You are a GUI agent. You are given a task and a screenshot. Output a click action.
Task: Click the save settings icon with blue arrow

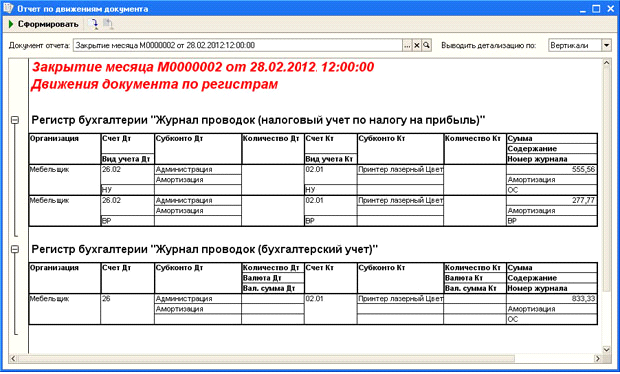(x=93, y=24)
